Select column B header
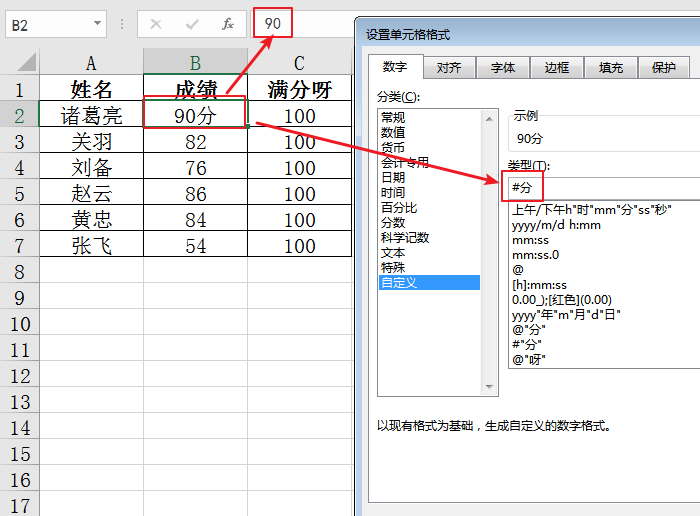Viewport: 700px width, 516px height. click(x=195, y=63)
